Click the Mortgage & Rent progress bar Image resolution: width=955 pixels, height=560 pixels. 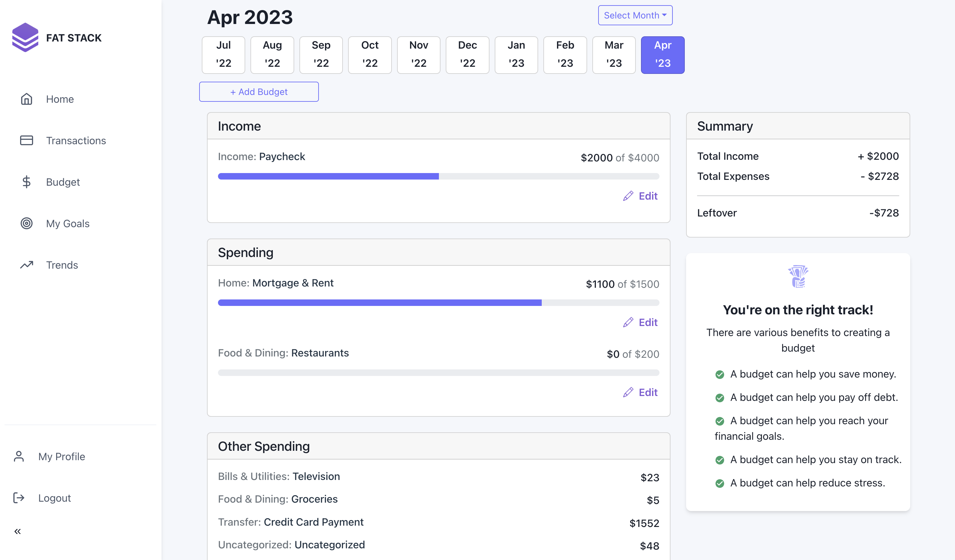[x=438, y=303]
